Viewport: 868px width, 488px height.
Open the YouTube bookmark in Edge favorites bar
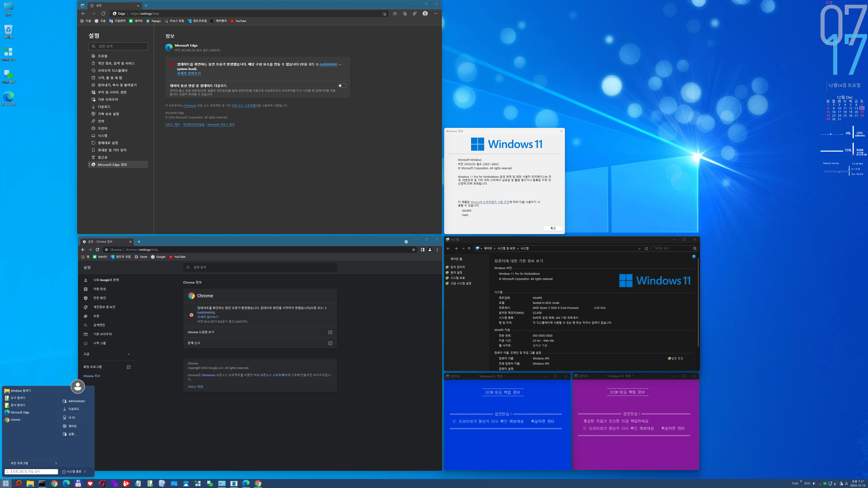[238, 21]
